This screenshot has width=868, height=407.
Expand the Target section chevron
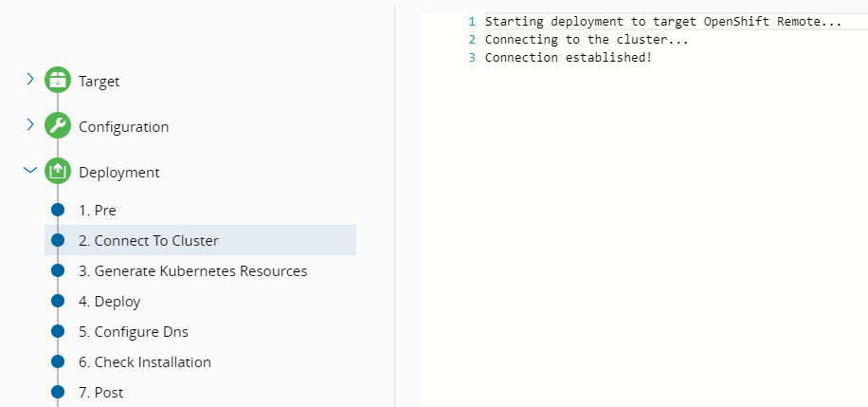click(30, 80)
